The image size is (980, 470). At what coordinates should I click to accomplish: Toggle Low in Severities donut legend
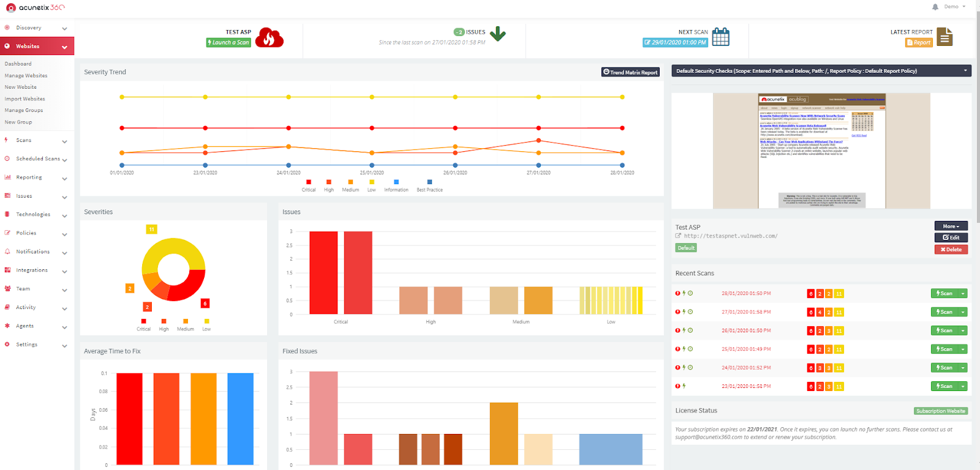coord(206,325)
